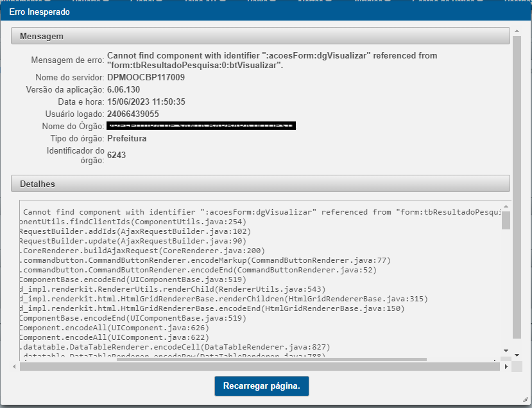Click the bold error message text about dgVisualizar

[272, 60]
